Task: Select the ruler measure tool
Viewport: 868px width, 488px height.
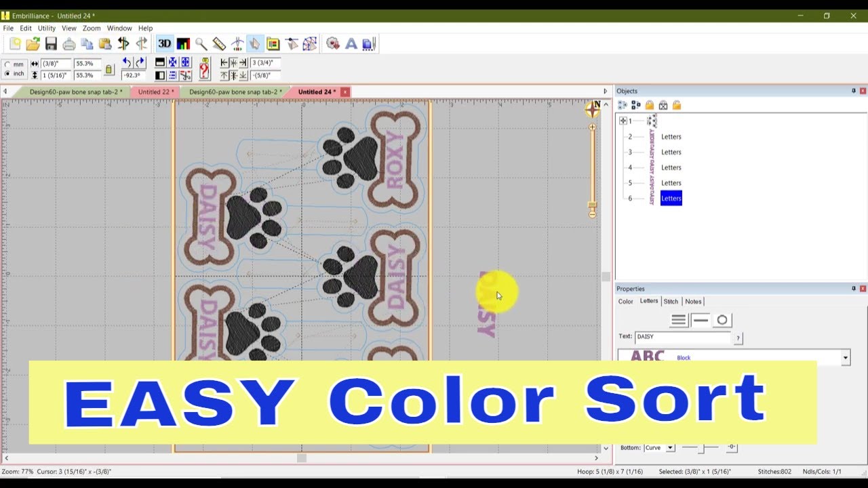Action: coord(219,44)
